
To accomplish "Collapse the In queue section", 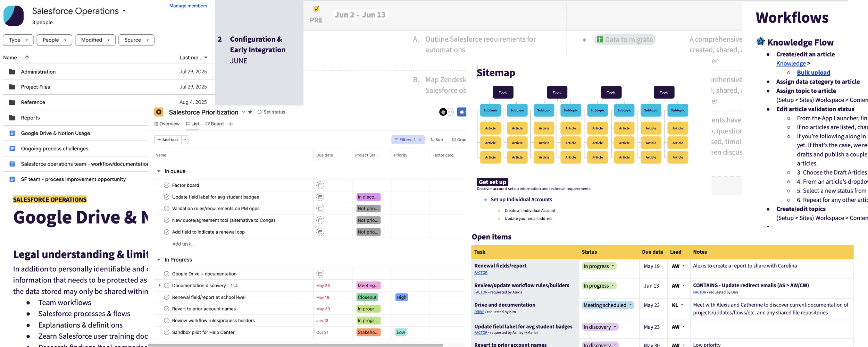I will click(x=159, y=171).
